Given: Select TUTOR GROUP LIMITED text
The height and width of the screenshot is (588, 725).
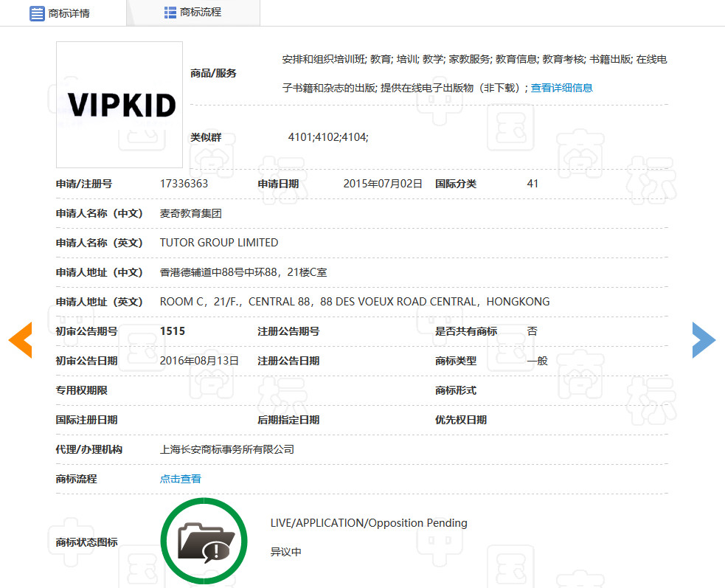Looking at the screenshot, I should point(219,243).
